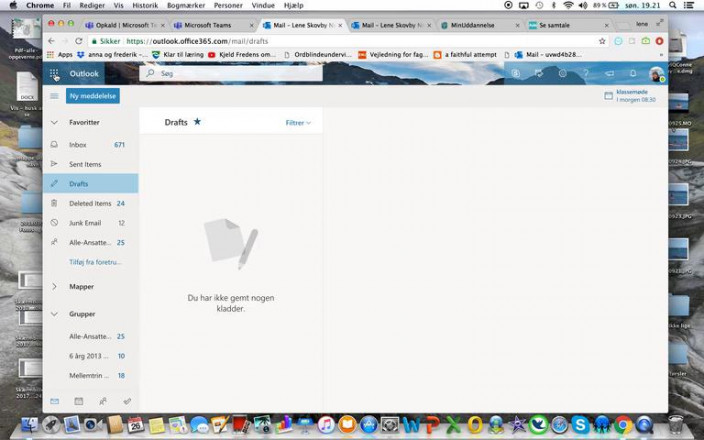Click the Ny meddelelse button
The height and width of the screenshot is (440, 704).
click(92, 96)
